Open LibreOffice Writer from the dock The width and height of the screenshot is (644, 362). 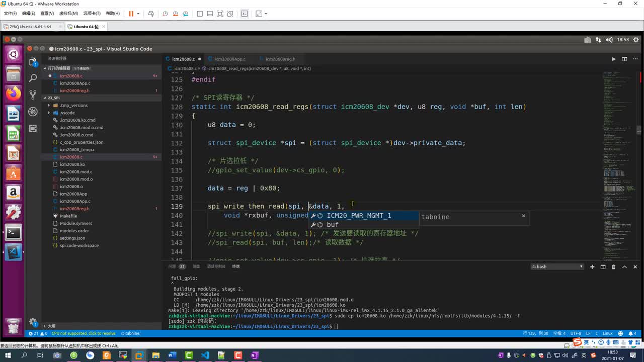pyautogui.click(x=13, y=114)
